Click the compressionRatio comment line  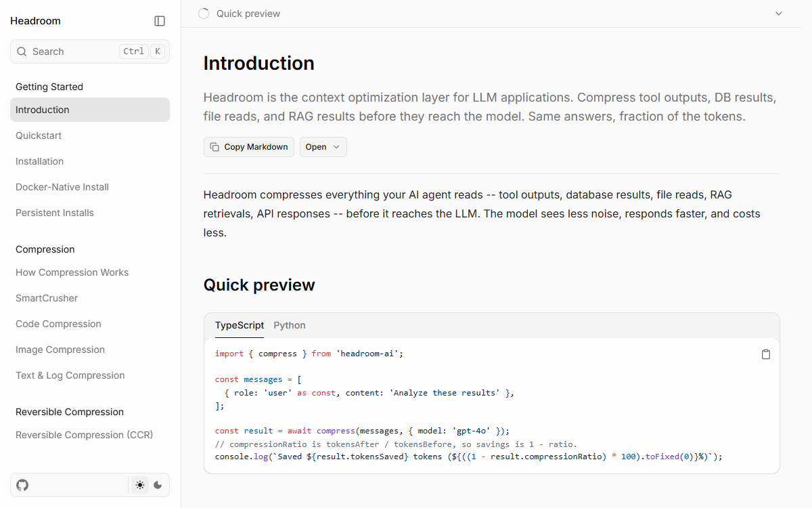click(x=396, y=444)
